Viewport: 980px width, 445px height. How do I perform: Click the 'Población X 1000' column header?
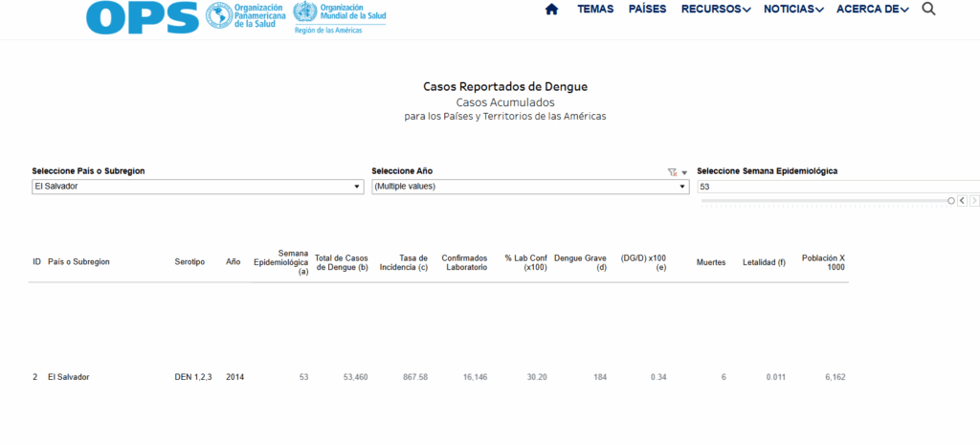tap(823, 262)
